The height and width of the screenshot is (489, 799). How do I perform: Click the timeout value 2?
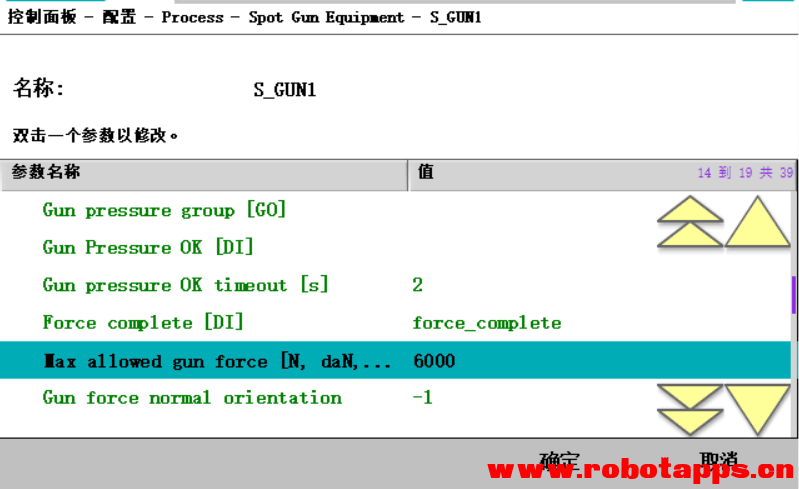click(x=417, y=285)
